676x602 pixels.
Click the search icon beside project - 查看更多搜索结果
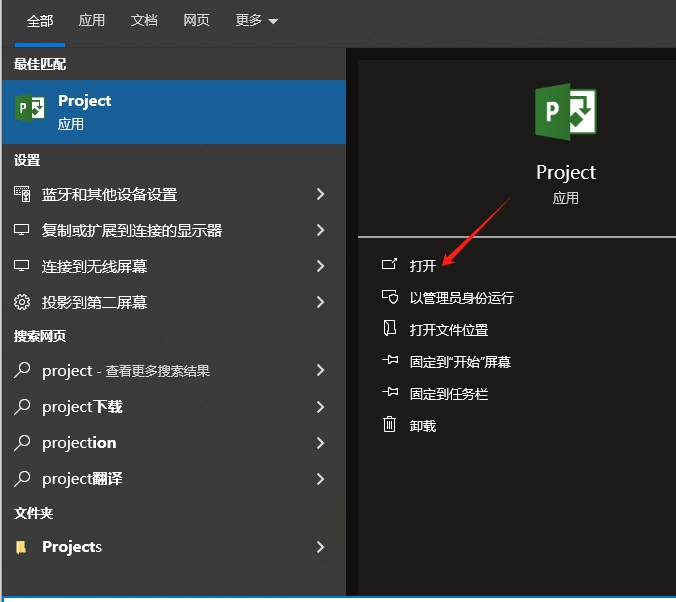22,370
